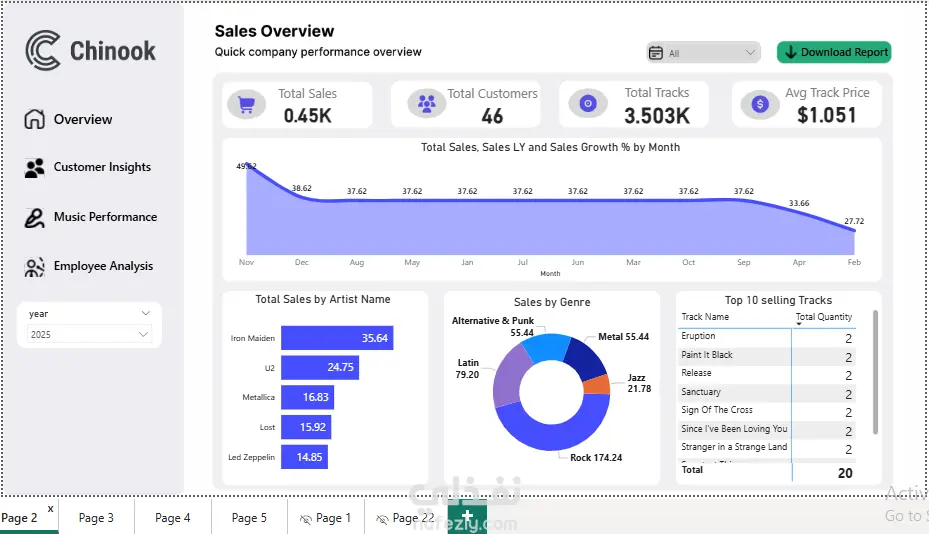Image resolution: width=929 pixels, height=534 pixels.
Task: Select the Music Performance icon
Action: (x=34, y=218)
